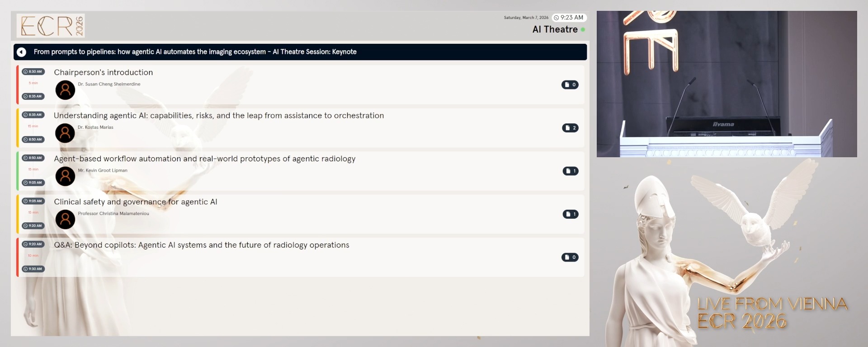Image resolution: width=868 pixels, height=347 pixels.
Task: Open documents badge for Chairperson's introduction
Action: [x=570, y=84]
